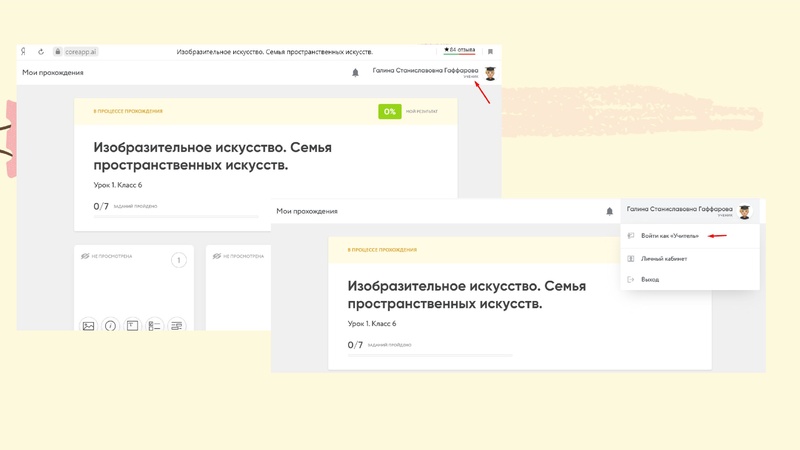The height and width of the screenshot is (450, 800).
Task: Click the Yandex browser logo icon
Action: (23, 52)
